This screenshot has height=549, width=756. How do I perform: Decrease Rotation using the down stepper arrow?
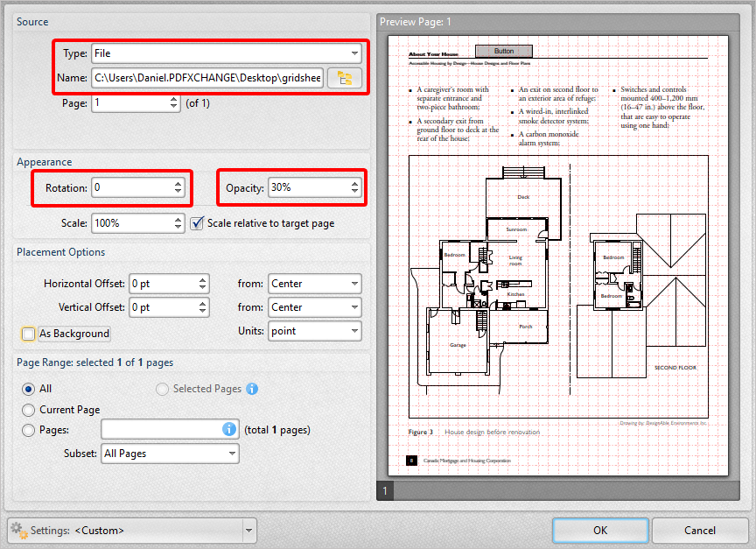(178, 192)
